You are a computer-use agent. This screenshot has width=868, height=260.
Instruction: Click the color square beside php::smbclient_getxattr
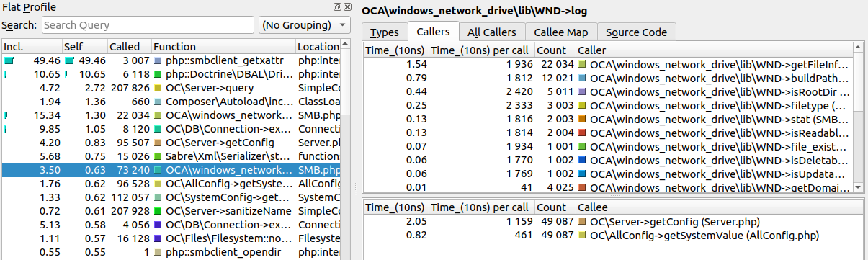[x=158, y=61]
